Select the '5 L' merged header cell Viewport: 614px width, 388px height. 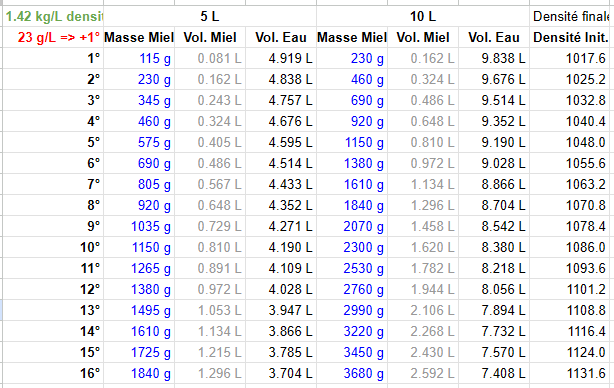210,16
